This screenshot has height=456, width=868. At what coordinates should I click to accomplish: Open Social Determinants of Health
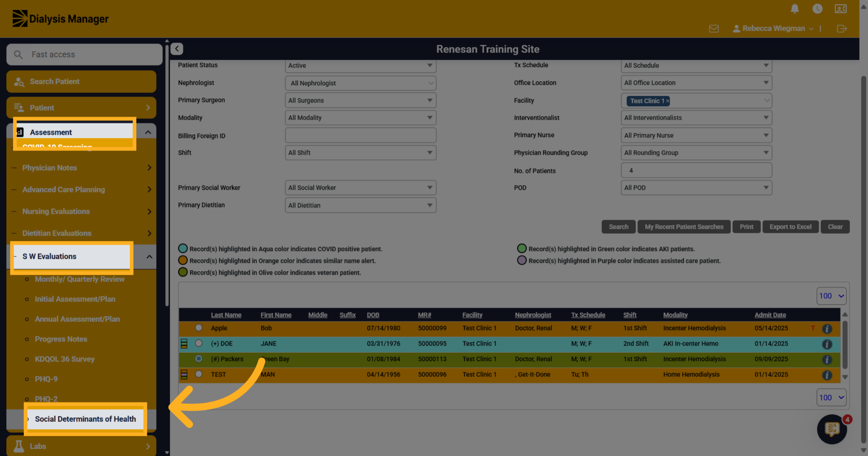pos(85,419)
